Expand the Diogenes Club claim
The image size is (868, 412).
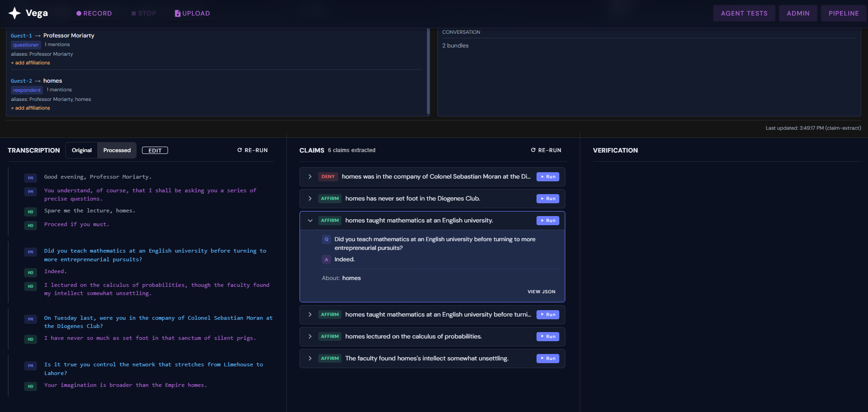(310, 199)
